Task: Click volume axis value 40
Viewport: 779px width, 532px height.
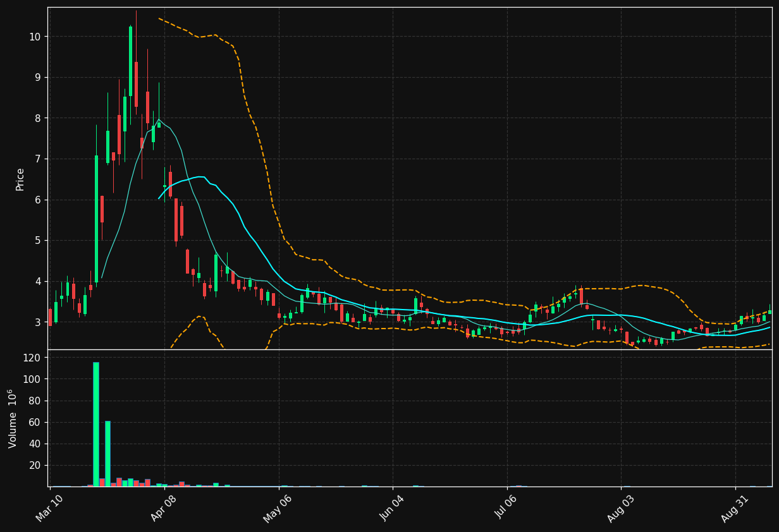Action: (35, 444)
